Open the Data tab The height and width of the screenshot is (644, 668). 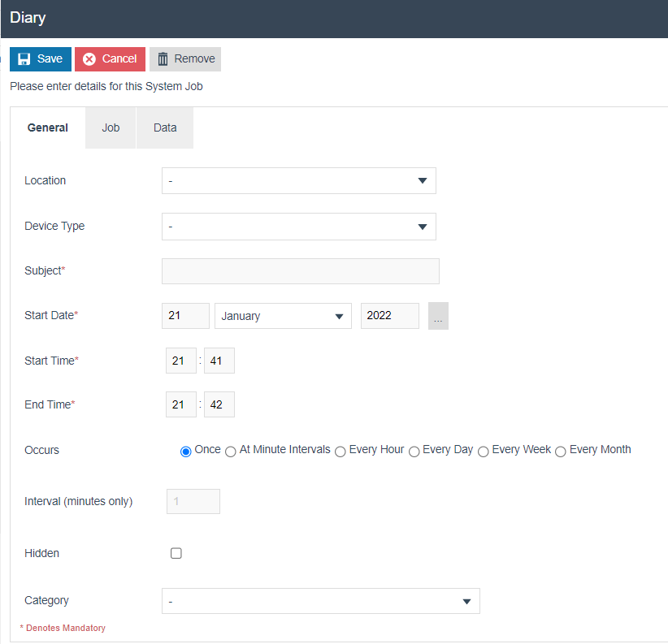point(165,128)
